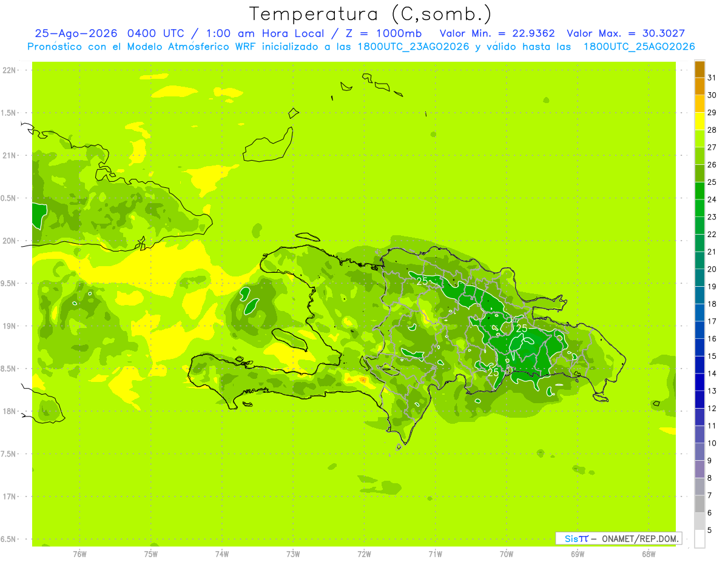Click the '19N' latitude axis label
Screen dimensions: 728x562
(10, 326)
